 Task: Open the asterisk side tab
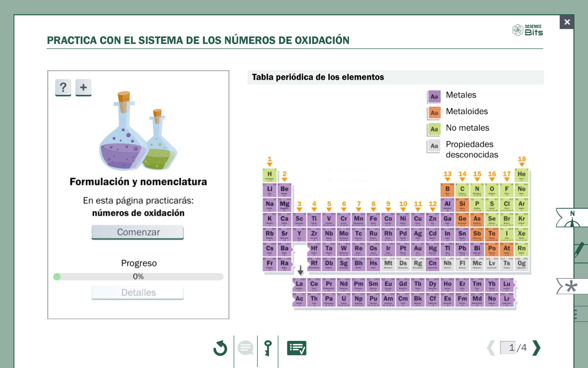tap(572, 286)
